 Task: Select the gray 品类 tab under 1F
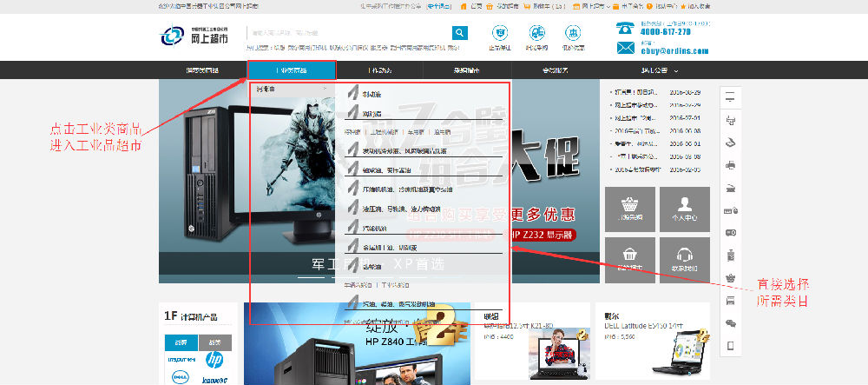pyautogui.click(x=214, y=342)
